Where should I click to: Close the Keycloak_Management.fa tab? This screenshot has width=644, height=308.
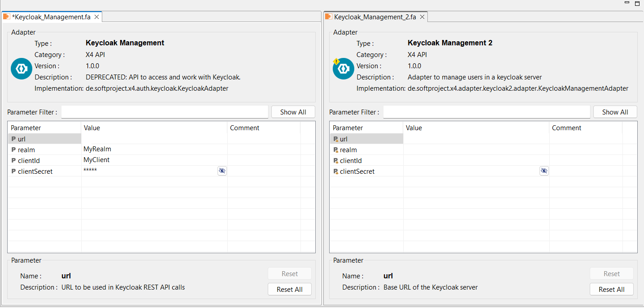point(96,17)
